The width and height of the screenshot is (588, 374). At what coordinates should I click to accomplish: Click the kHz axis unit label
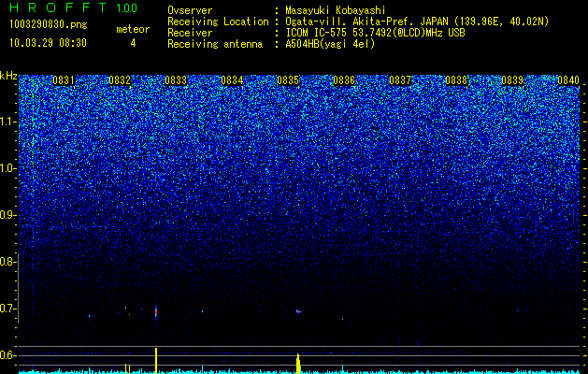pyautogui.click(x=8, y=76)
